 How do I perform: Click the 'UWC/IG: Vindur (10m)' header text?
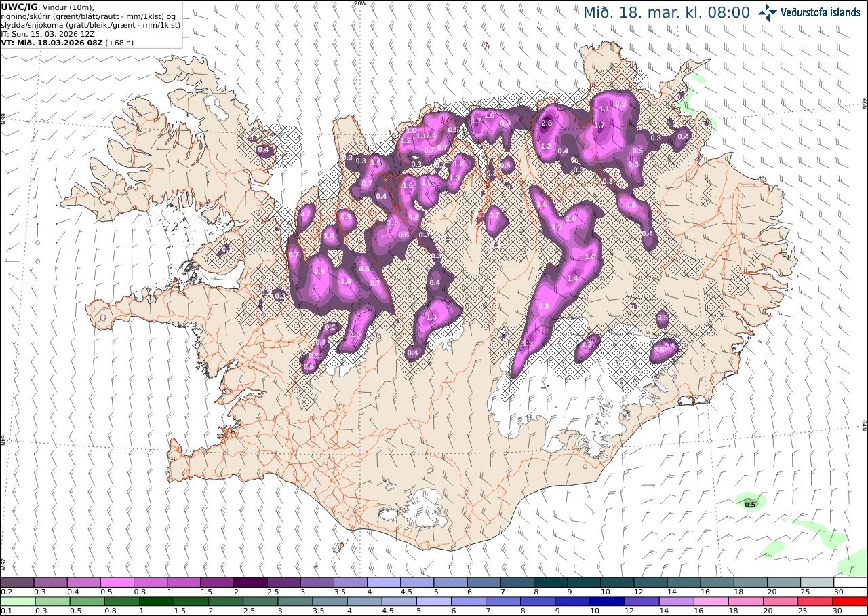[x=48, y=7]
